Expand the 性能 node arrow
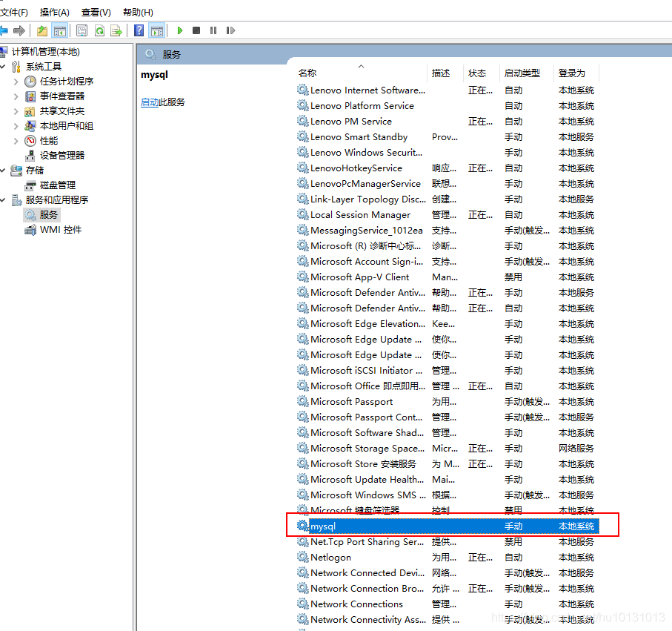Screen dimensions: 672x631 point(16,141)
